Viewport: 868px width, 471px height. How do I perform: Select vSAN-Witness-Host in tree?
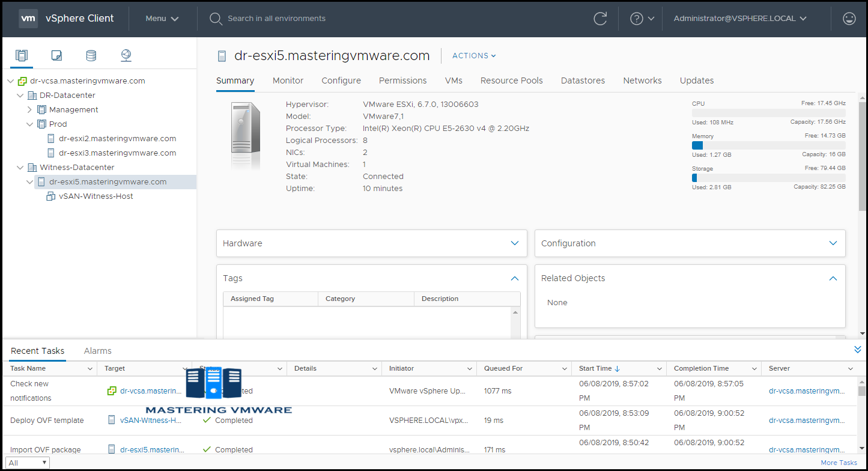click(96, 196)
